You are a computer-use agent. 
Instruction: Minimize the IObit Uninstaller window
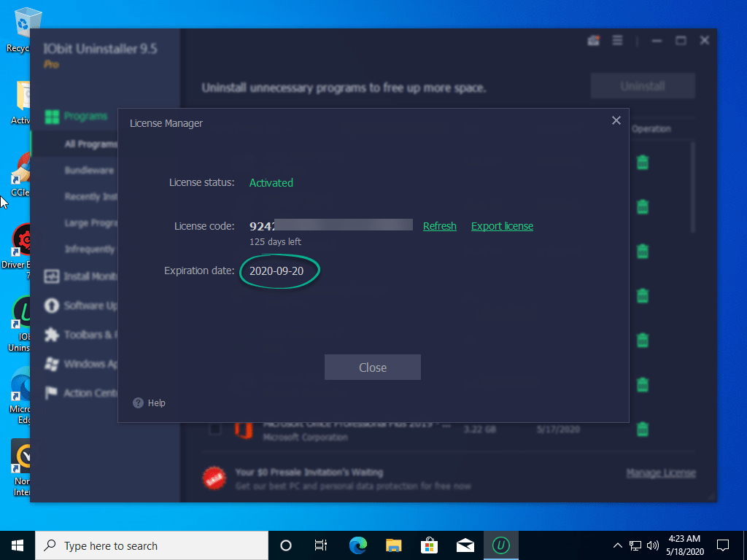click(x=657, y=41)
